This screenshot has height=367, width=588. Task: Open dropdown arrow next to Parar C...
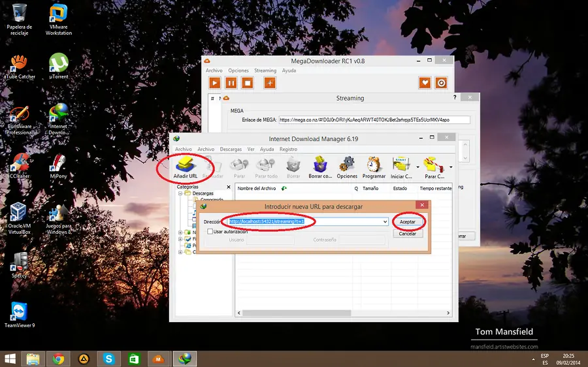pos(451,167)
